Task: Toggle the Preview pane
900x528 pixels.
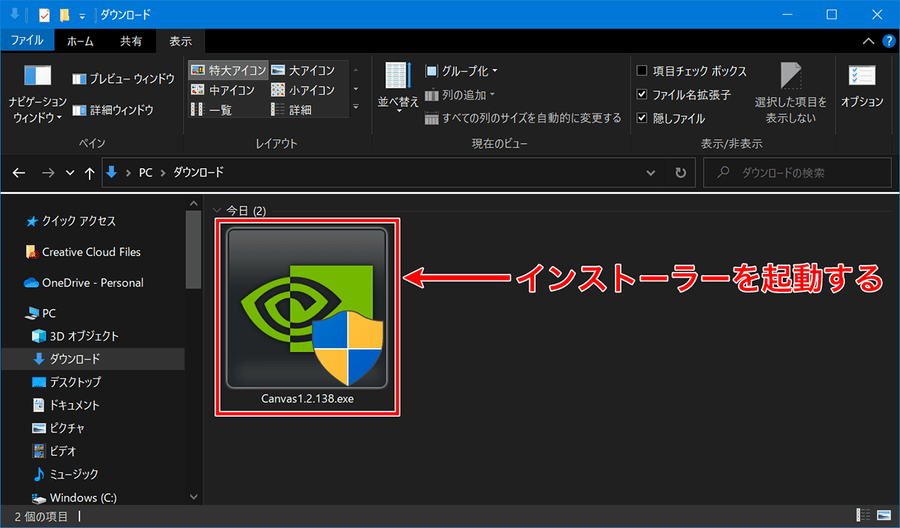Action: [123, 79]
